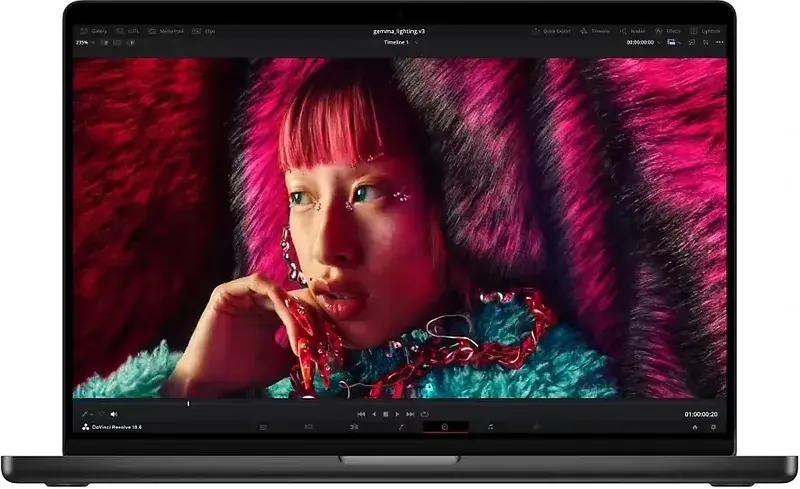800x489 pixels.
Task: Jump to first frame with skip-back button
Action: click(x=361, y=414)
